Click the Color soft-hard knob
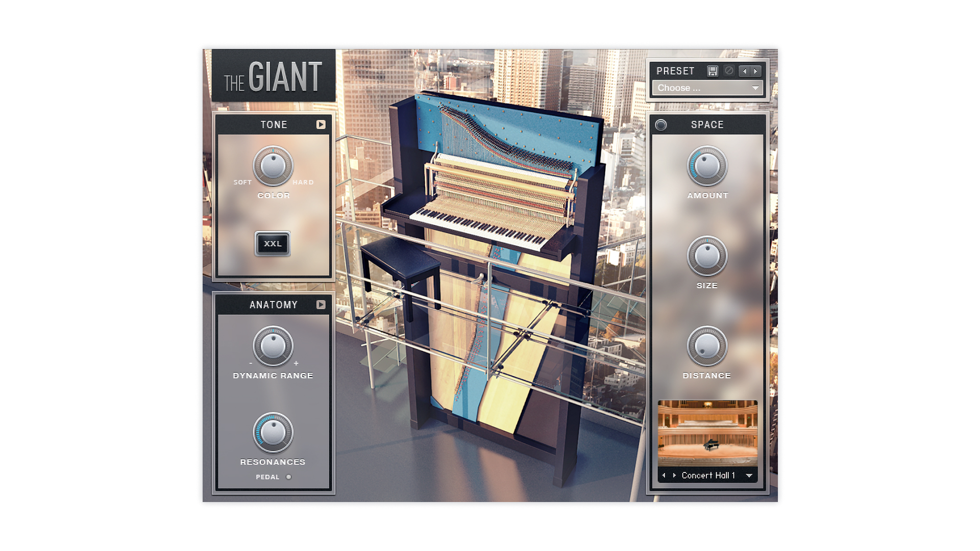The width and height of the screenshot is (980, 551). 273,166
